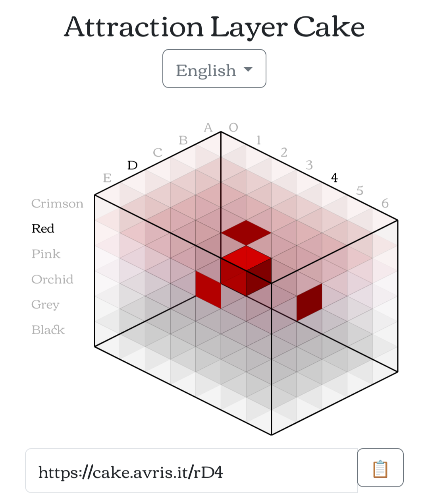Select the Crimson layer label

(x=58, y=204)
